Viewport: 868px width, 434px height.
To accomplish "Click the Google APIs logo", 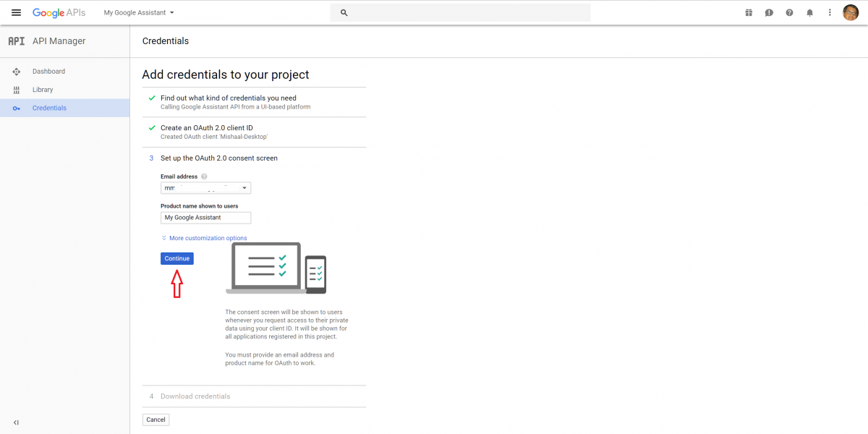I will (58, 12).
